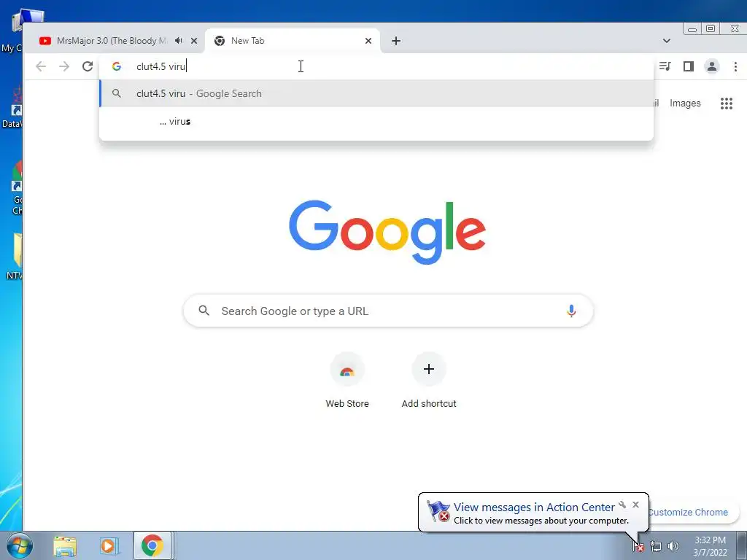Select the 'clut4.5 viru - Google Search' suggestion

[x=376, y=94]
